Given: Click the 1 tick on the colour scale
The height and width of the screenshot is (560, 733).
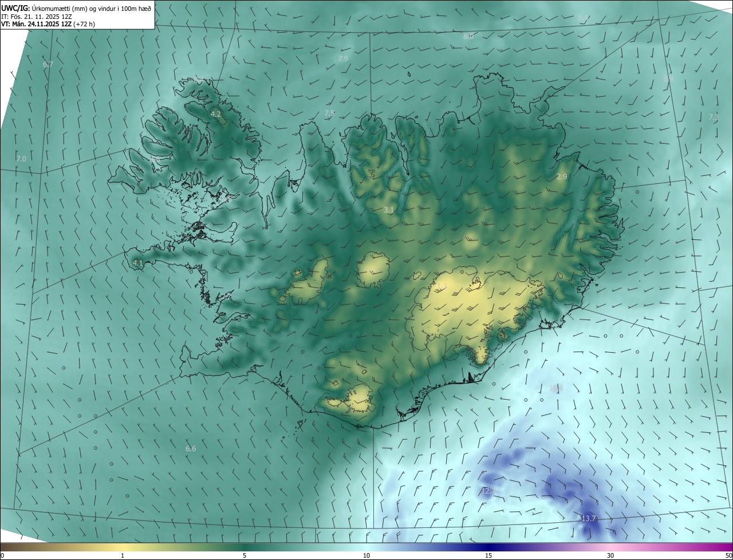Looking at the screenshot, I should click(x=123, y=555).
